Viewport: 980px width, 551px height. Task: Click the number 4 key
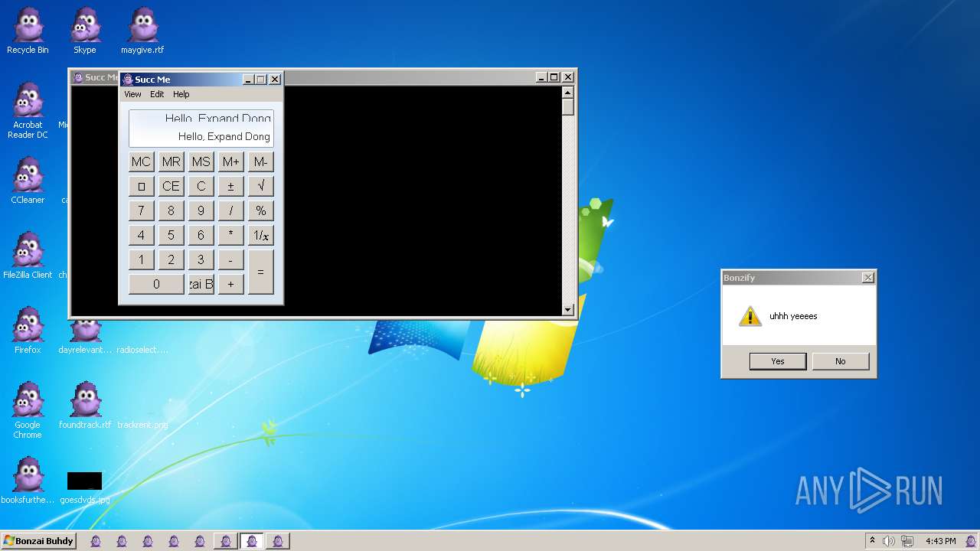[x=141, y=235]
